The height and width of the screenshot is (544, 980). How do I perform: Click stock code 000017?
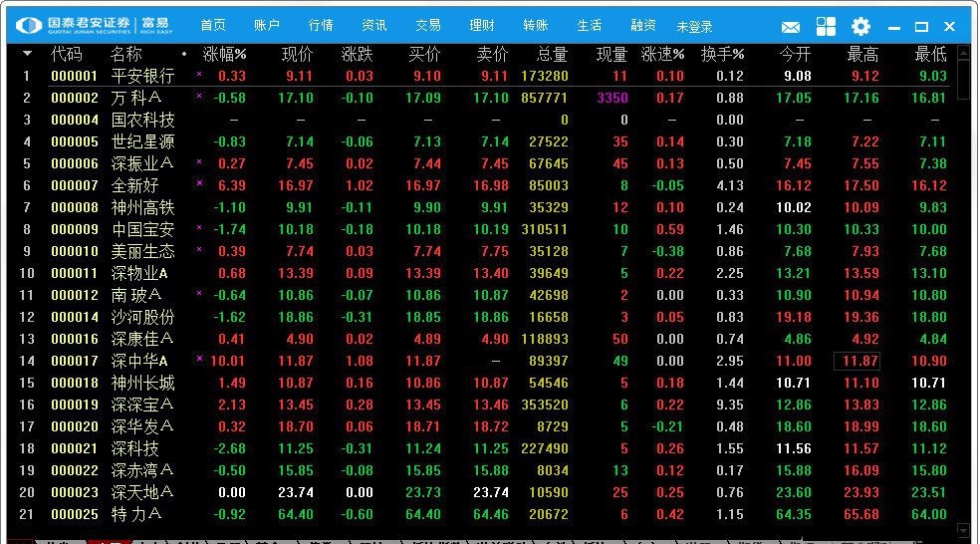coord(75,361)
